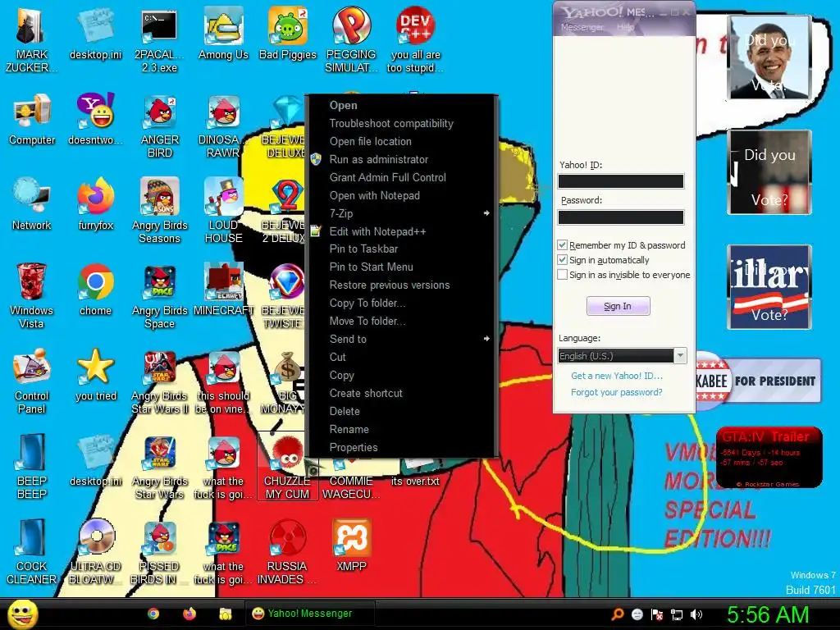
Task: Click the COCK CLEANER icon
Action: [32, 552]
